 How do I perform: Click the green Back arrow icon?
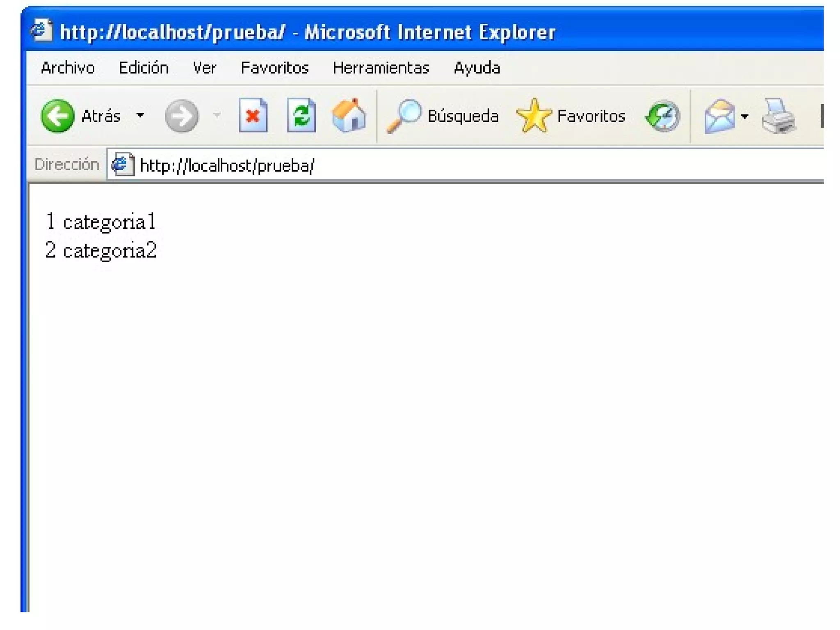(57, 116)
